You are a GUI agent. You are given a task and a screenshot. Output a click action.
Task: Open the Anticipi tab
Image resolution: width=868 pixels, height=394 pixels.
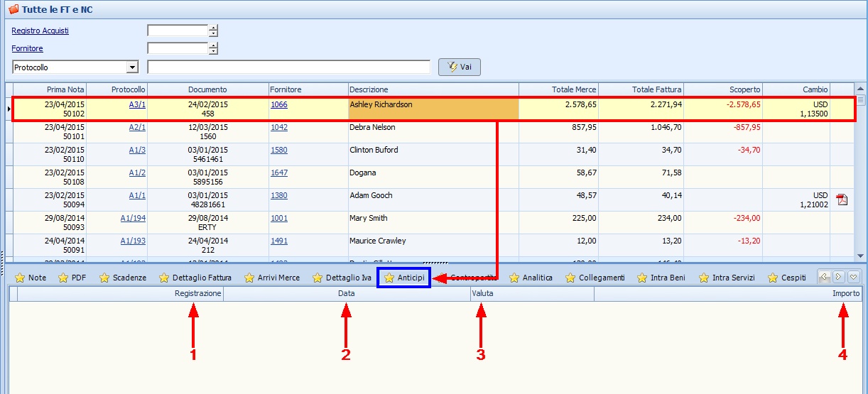[404, 278]
